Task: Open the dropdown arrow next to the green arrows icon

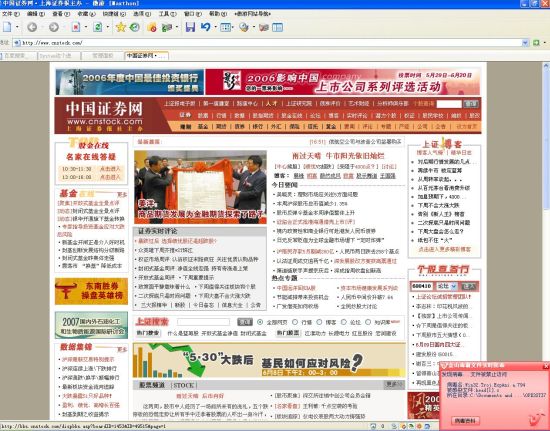Action: 176,27
